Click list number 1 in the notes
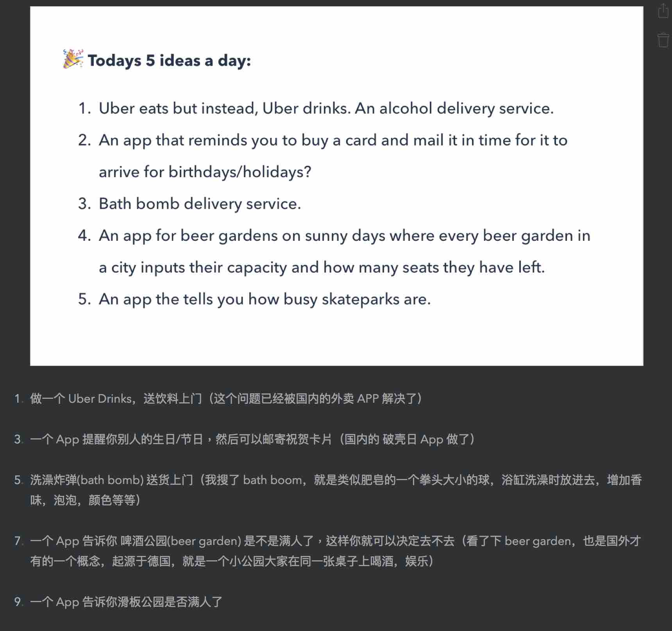Viewport: 672px width, 631px height. [18, 399]
